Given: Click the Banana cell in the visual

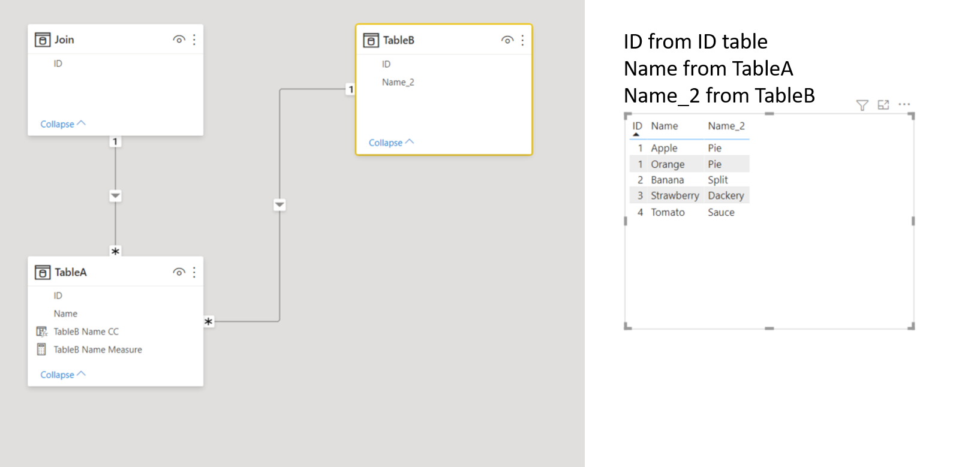Looking at the screenshot, I should 668,180.
